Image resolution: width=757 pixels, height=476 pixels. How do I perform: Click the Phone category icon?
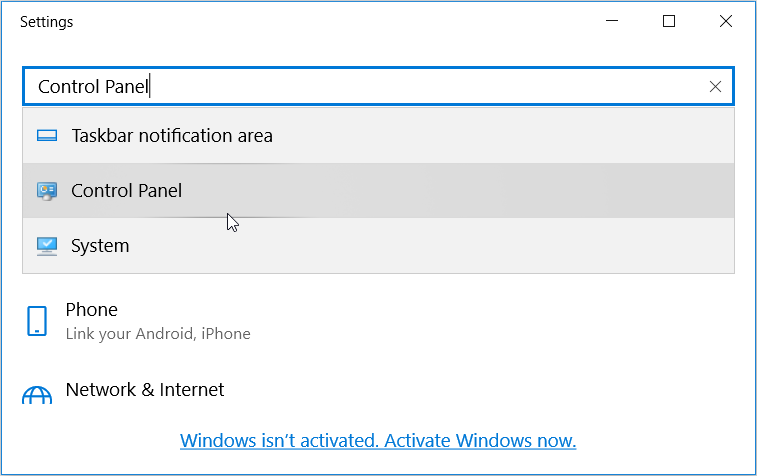[x=37, y=321]
